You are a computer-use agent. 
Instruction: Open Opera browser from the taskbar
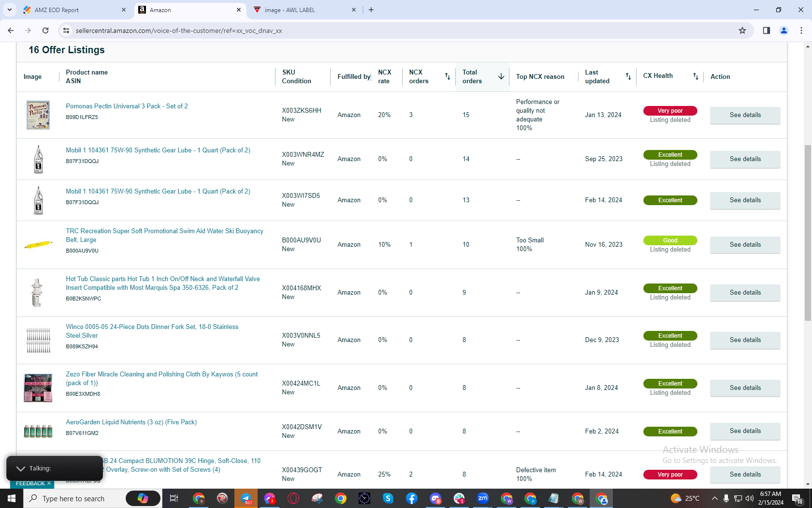pyautogui.click(x=293, y=498)
